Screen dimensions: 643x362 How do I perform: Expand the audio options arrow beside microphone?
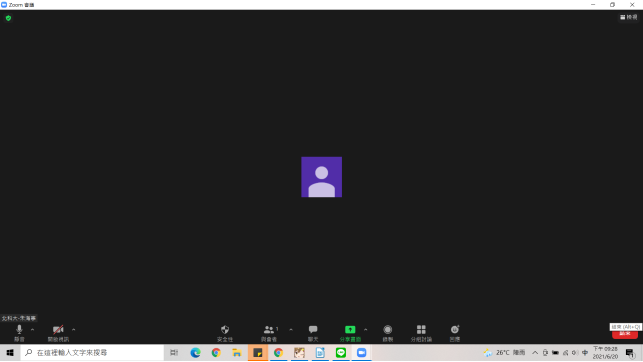[32, 330]
